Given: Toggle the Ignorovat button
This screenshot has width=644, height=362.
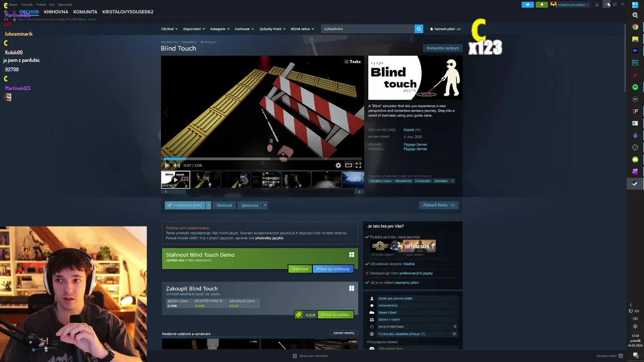Looking at the screenshot, I should [x=250, y=205].
